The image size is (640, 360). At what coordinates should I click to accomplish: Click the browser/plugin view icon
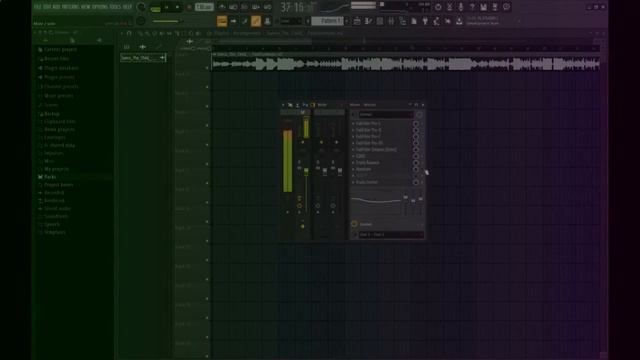point(267,21)
